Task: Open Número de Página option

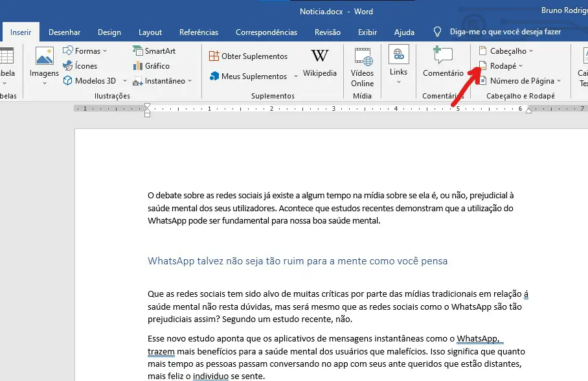Action: click(x=516, y=81)
